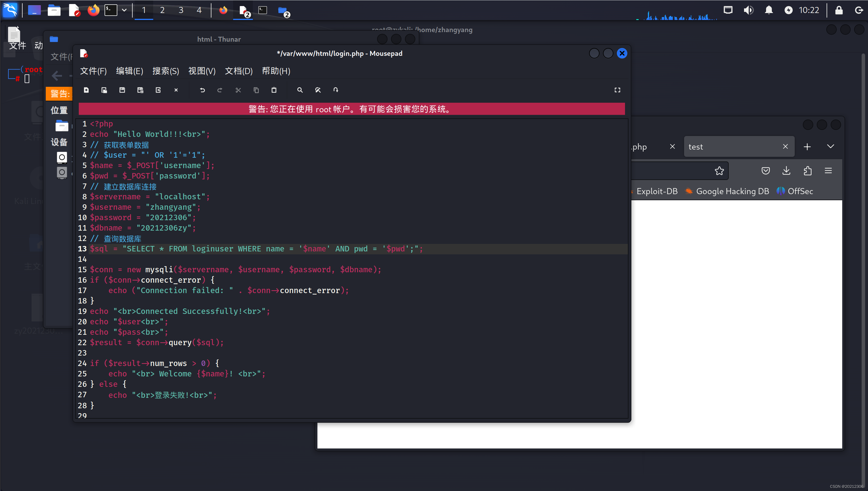
Task: Expand the terminal launcher dropdown arrow
Action: pyautogui.click(x=124, y=10)
